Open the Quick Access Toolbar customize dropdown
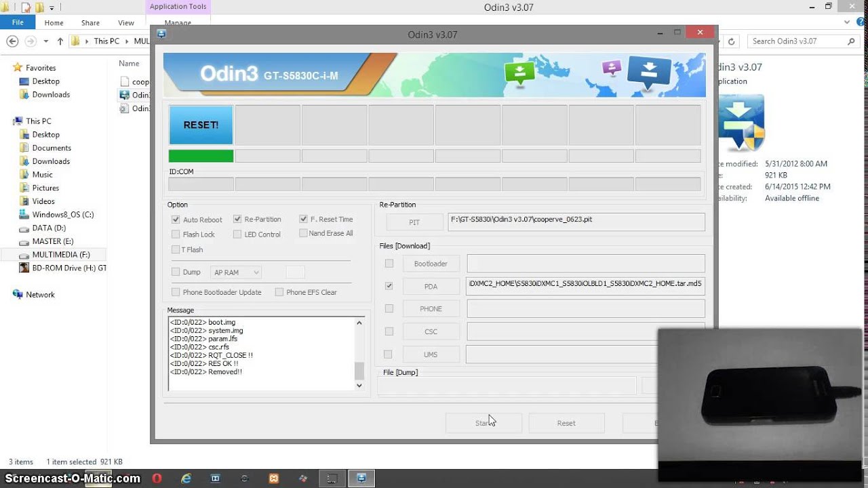Viewport: 868px width, 488px height. 52,7
